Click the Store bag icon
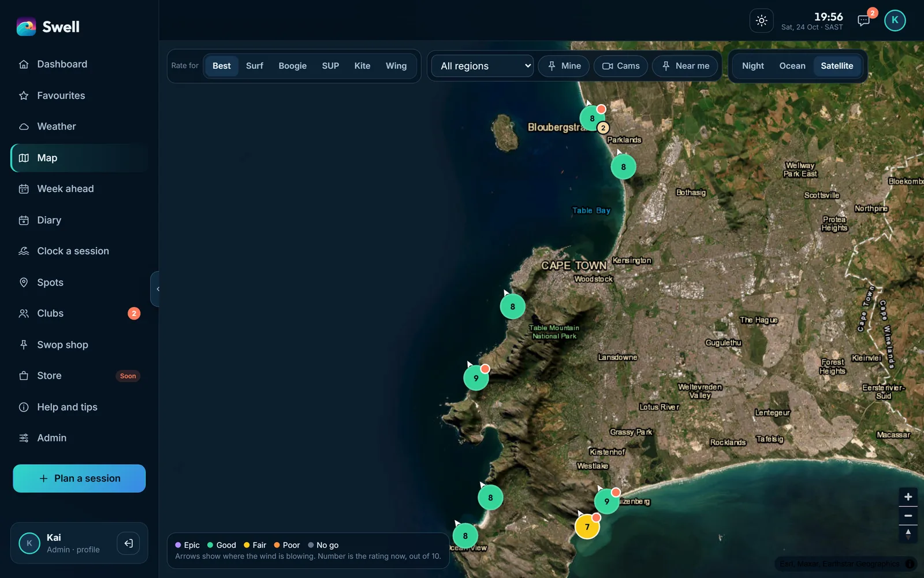The image size is (924, 578). click(x=24, y=376)
